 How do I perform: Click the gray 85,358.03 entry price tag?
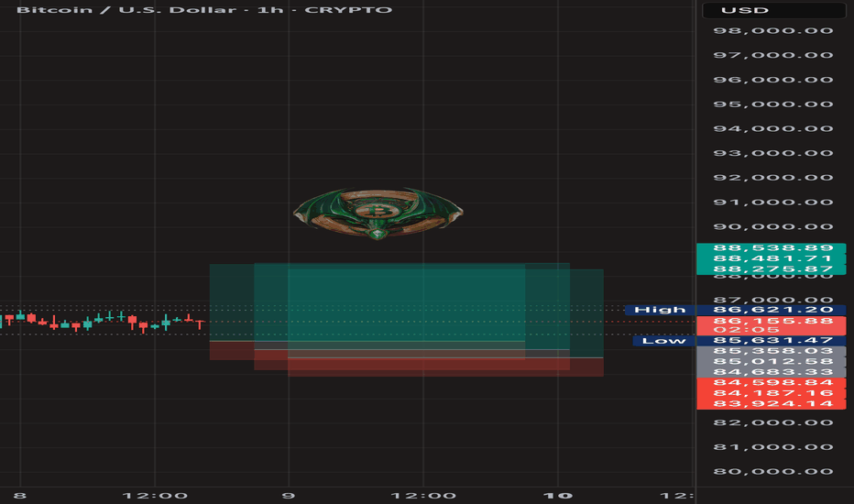(772, 352)
